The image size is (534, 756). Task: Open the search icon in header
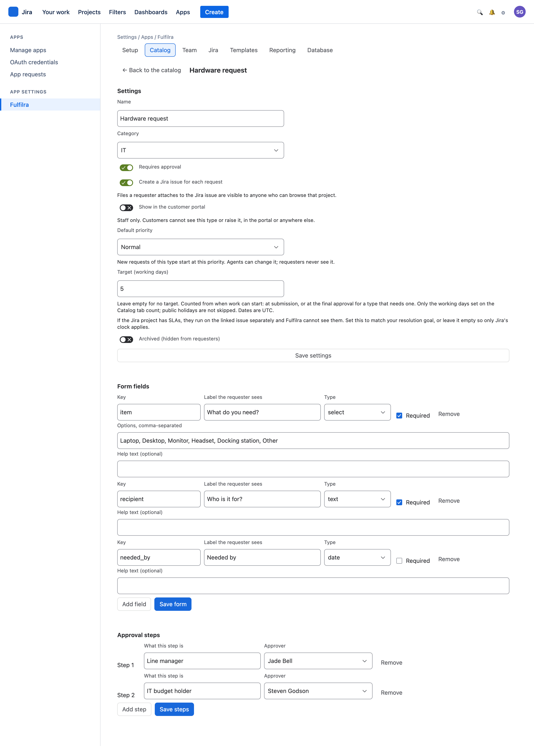(480, 12)
